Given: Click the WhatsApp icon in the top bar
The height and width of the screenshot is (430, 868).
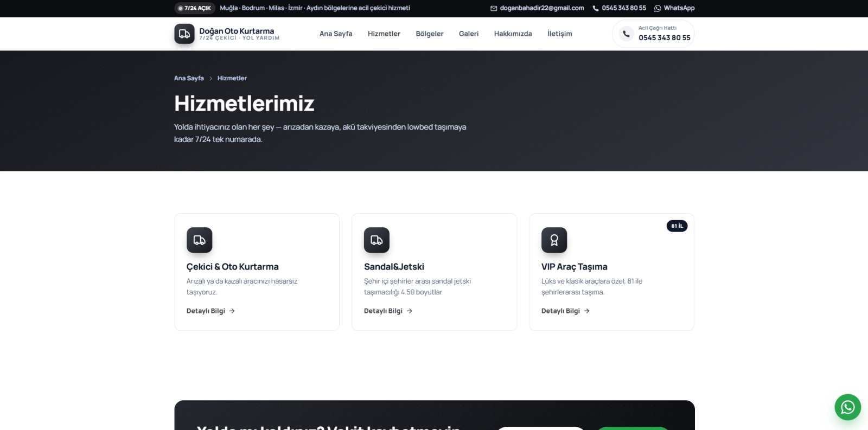Looking at the screenshot, I should coord(658,8).
